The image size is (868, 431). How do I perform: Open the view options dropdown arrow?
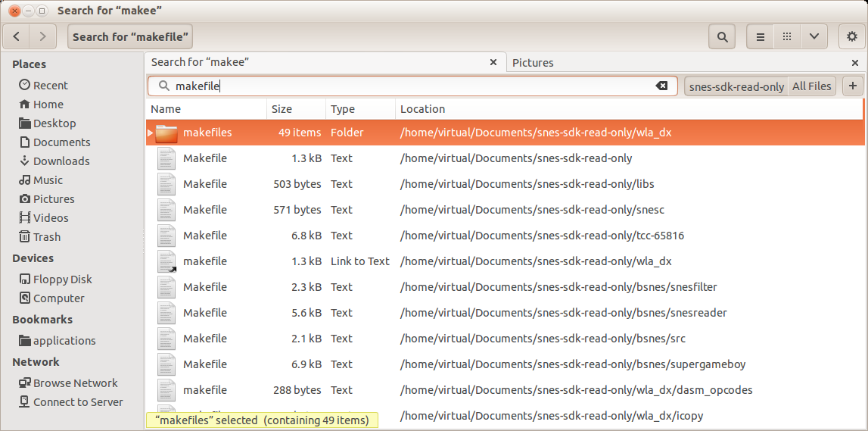[x=814, y=36]
